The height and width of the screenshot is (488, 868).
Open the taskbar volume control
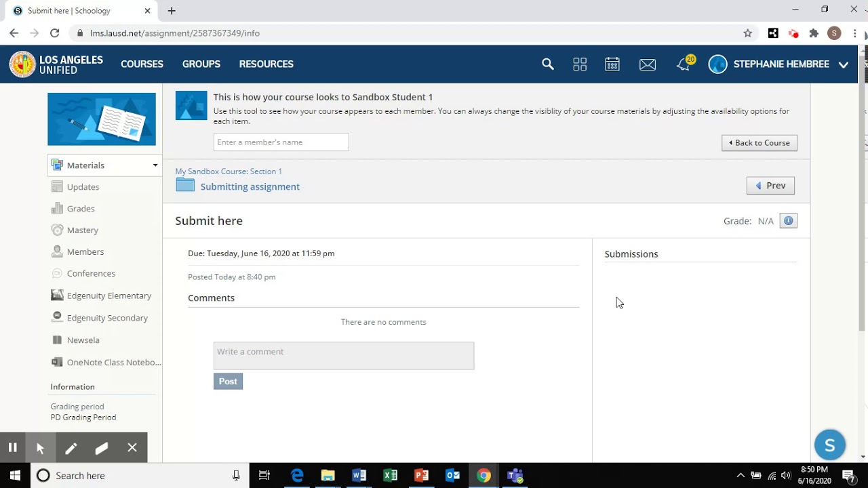pos(786,476)
